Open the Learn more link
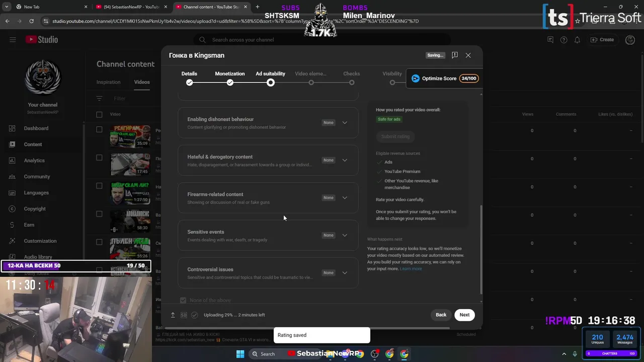The width and height of the screenshot is (644, 362). (411, 268)
